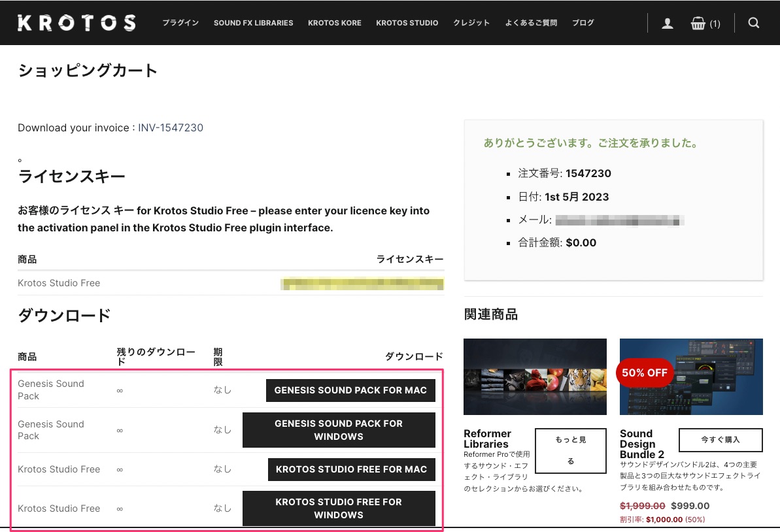Click the date 1st 5月 2023
Screen dimensions: 780x532
577,197
